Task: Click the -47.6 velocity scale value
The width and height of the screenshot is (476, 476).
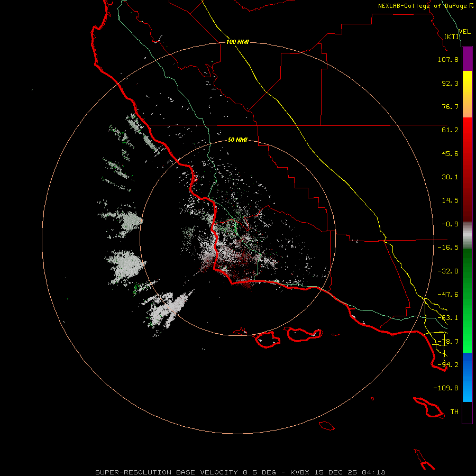Action: coord(448,295)
